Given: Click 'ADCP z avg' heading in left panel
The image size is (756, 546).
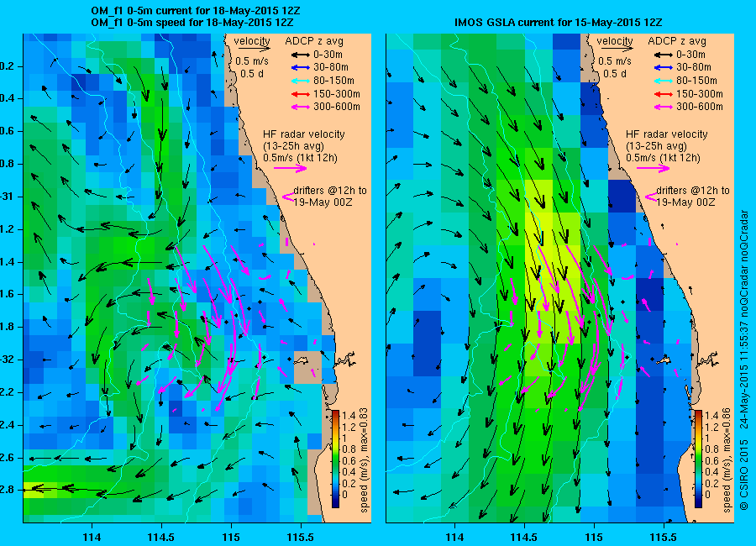Looking at the screenshot, I should [x=314, y=41].
